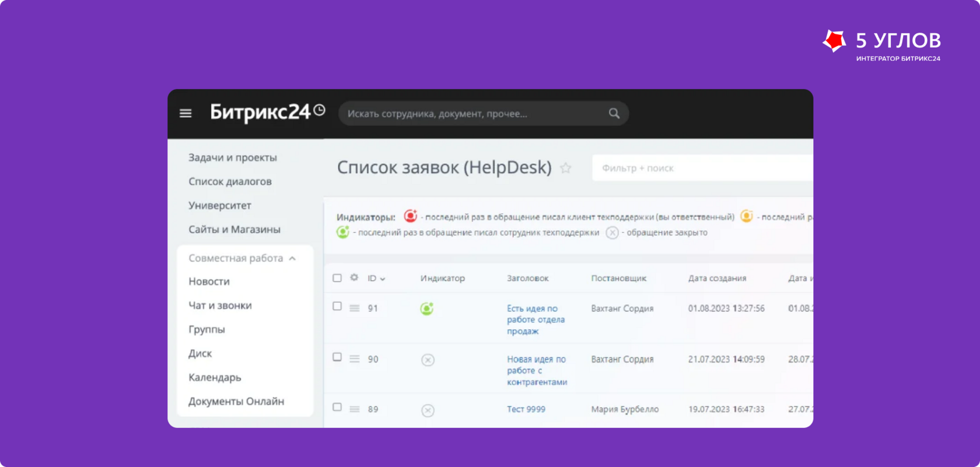Click the Постановщик column header
This screenshot has width=980, height=467.
[x=619, y=278]
